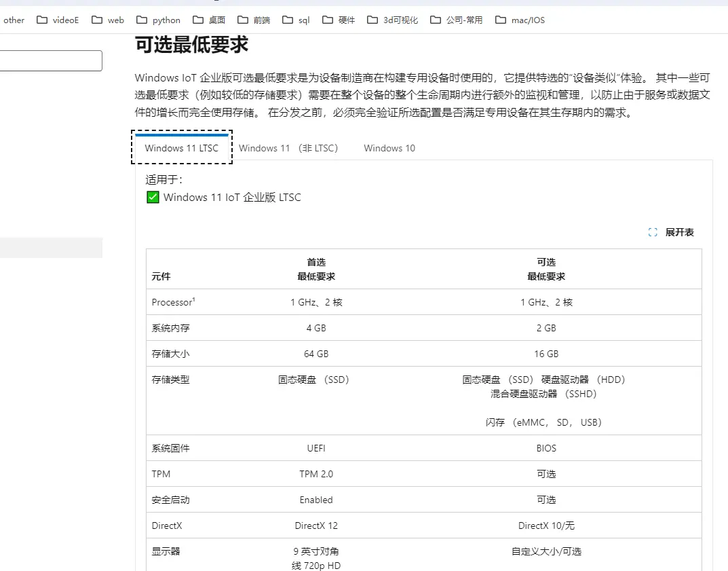This screenshot has height=571, width=728.
Task: Click the DirectX row label
Action: tap(167, 526)
